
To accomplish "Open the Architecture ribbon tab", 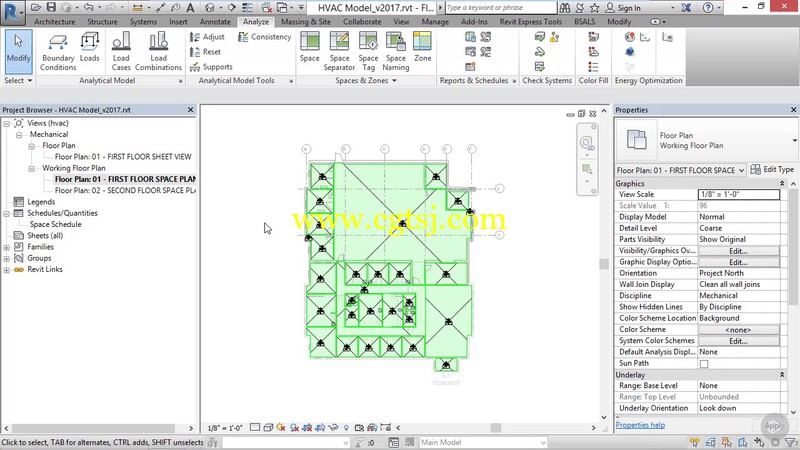I will 55,22.
